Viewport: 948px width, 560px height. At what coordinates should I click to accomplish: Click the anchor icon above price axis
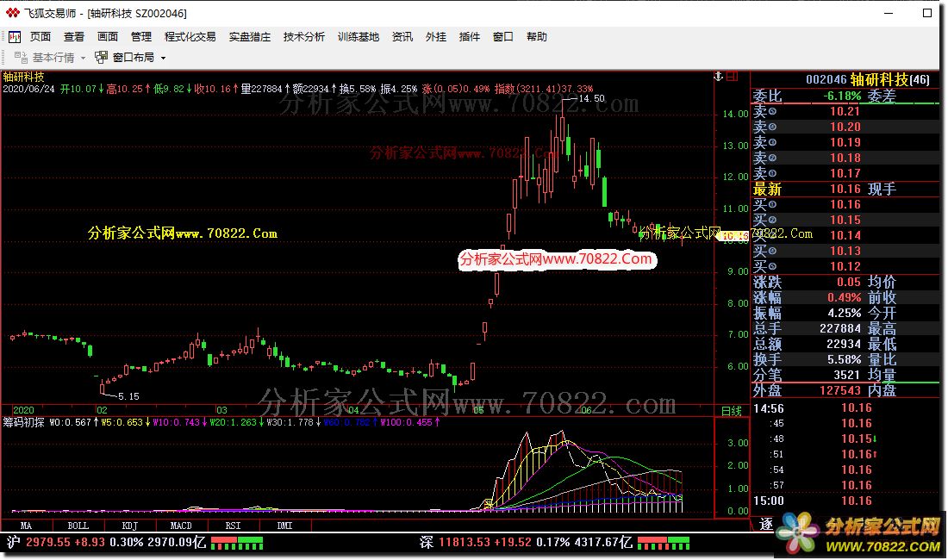tap(718, 77)
